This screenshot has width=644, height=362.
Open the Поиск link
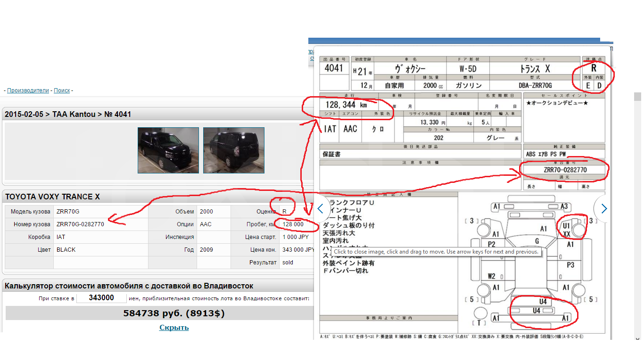pyautogui.click(x=62, y=90)
